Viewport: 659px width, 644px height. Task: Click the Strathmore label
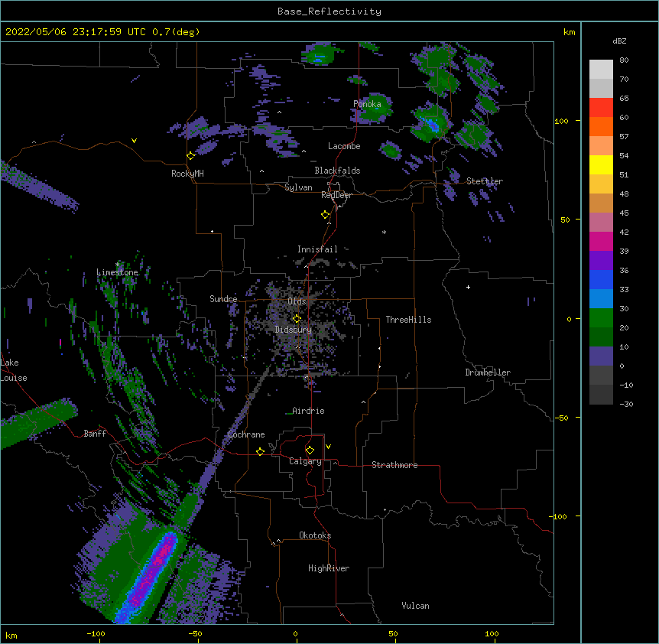coord(394,465)
